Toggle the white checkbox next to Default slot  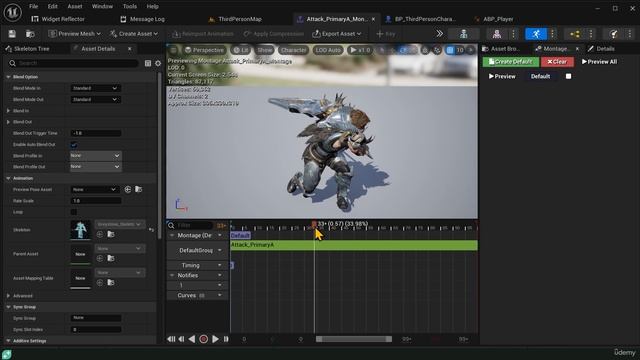pyautogui.click(x=568, y=76)
